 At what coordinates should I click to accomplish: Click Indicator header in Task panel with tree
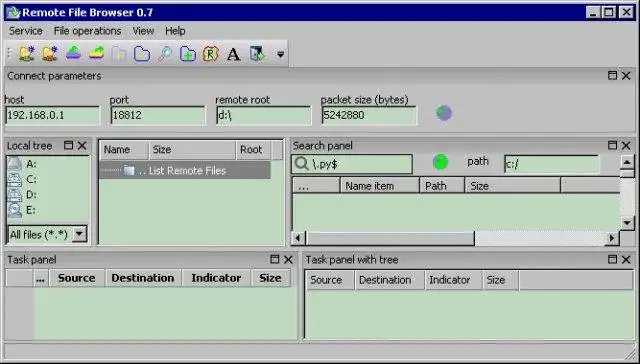pos(453,280)
